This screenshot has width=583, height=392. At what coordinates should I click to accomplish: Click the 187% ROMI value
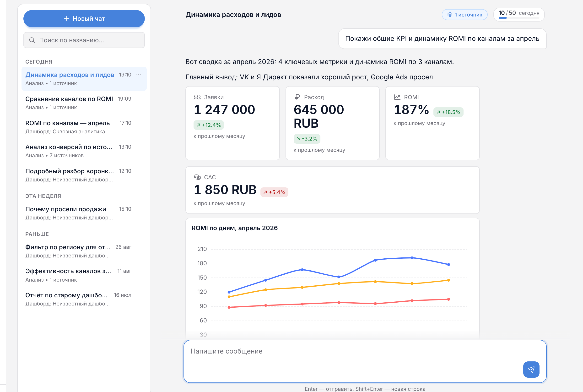[411, 109]
